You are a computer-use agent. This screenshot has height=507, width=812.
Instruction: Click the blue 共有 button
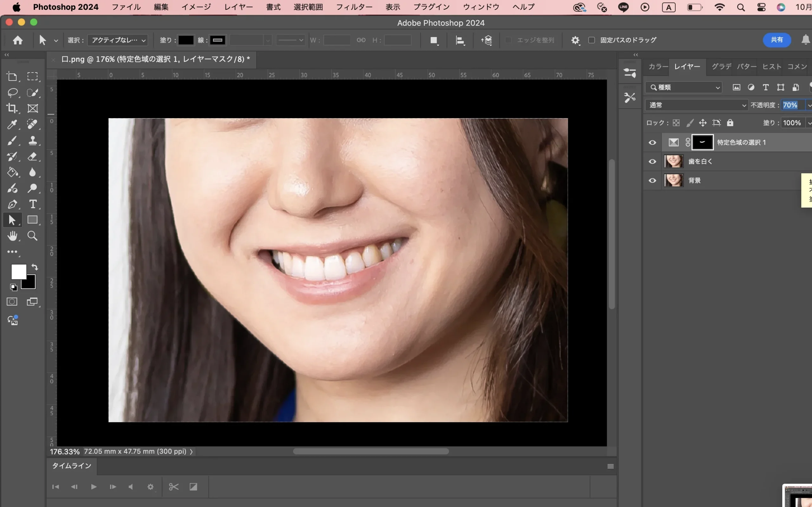point(776,40)
